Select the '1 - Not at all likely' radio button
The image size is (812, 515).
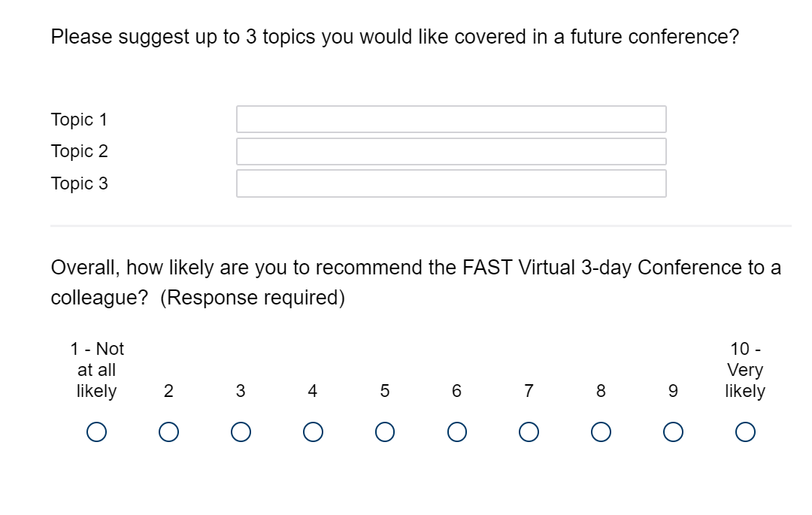click(x=96, y=432)
